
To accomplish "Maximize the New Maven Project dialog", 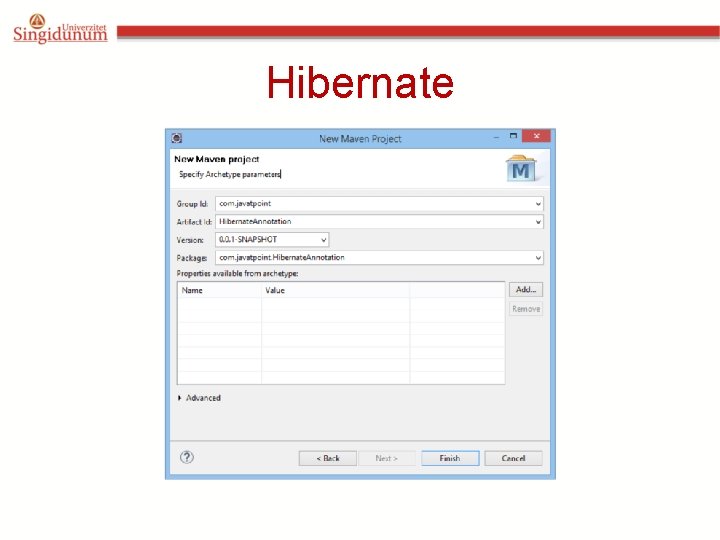I will 513,136.
